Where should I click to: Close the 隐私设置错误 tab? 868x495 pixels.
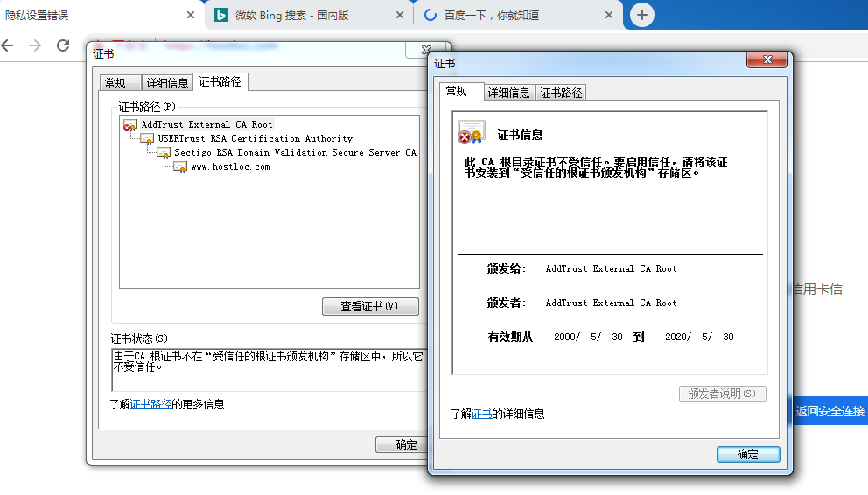191,15
